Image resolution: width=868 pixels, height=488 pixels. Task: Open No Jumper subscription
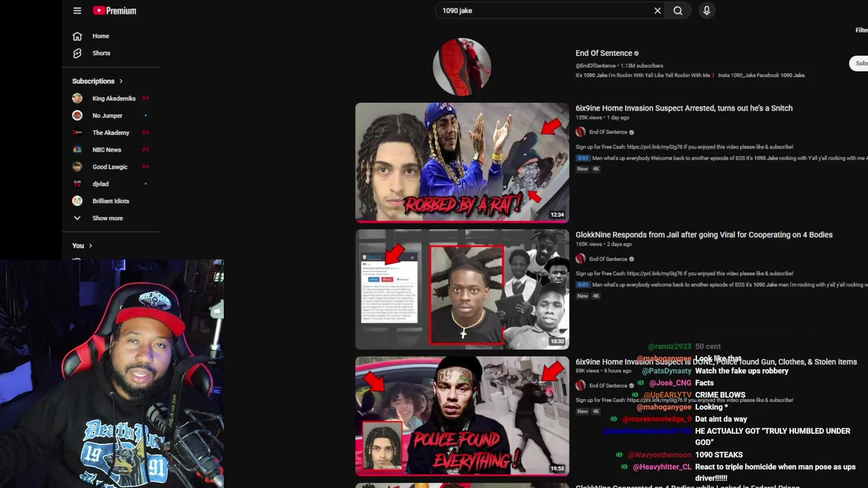point(107,116)
